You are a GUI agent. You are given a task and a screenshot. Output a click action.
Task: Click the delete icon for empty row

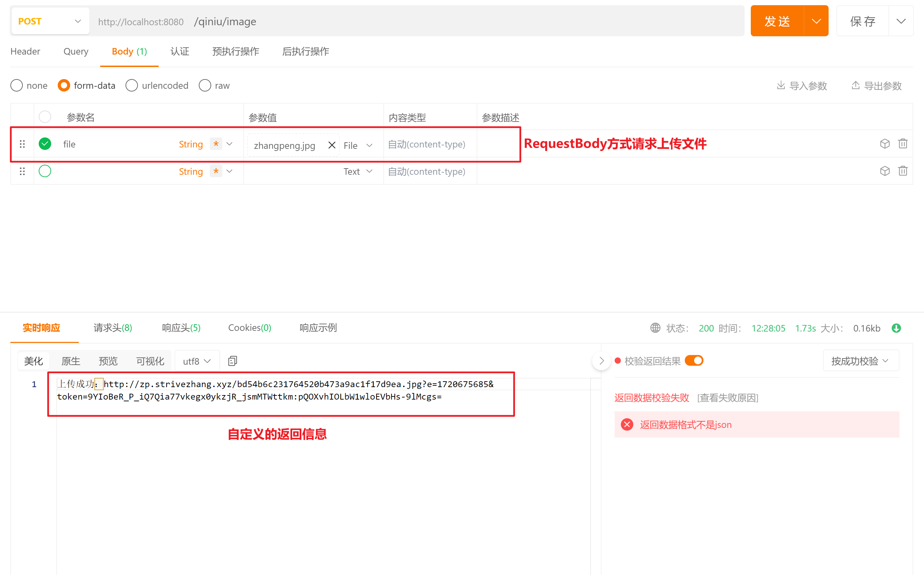903,171
